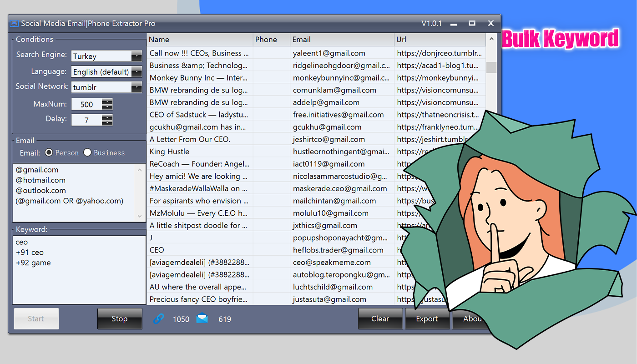
Task: Select the molulu10@gmail.com email cell
Action: tap(342, 213)
